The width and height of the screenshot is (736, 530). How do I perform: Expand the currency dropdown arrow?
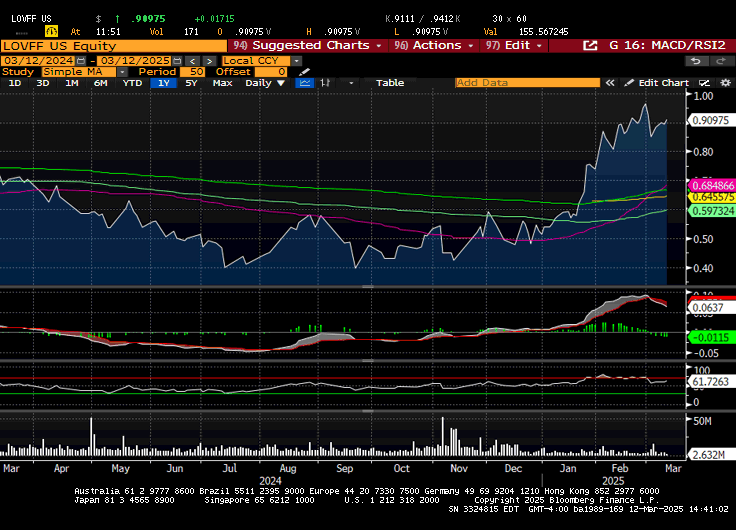(296, 61)
